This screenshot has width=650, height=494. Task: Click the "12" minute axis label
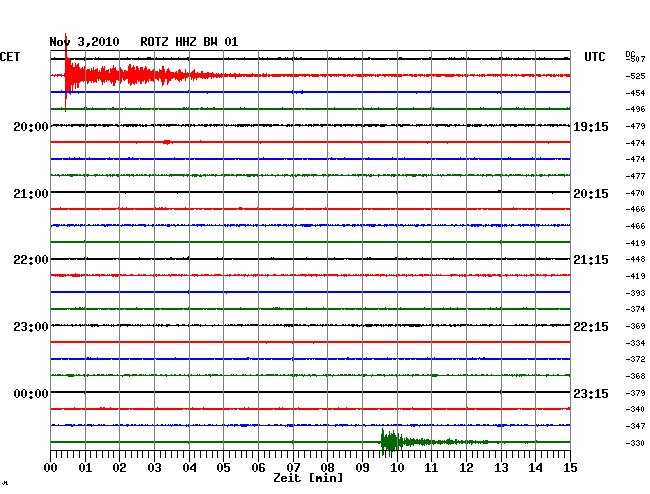click(x=466, y=468)
